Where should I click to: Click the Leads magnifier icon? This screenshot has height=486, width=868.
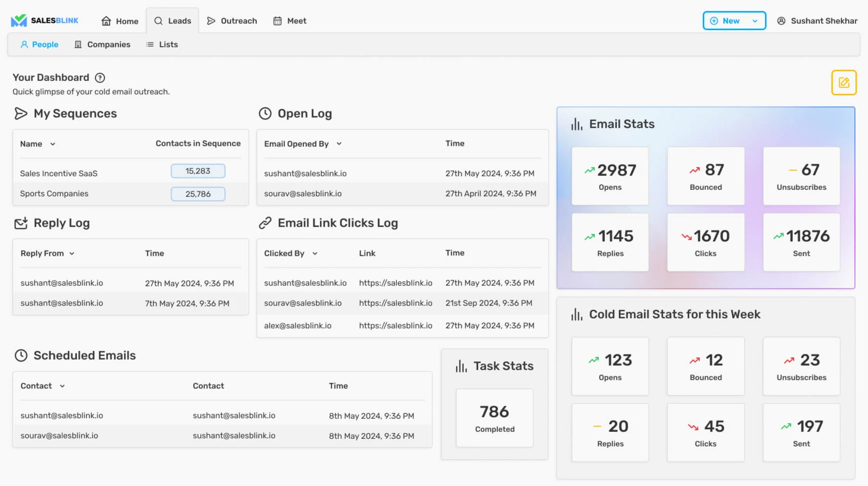tap(159, 21)
